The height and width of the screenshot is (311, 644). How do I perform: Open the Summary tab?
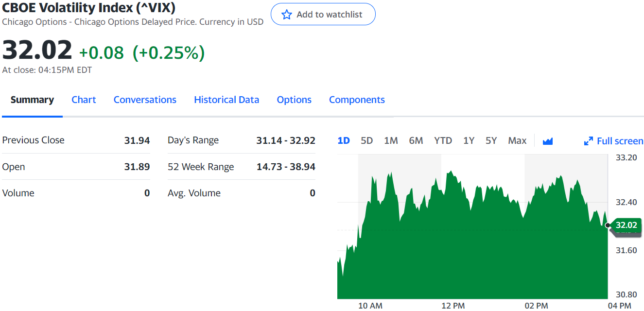click(32, 100)
